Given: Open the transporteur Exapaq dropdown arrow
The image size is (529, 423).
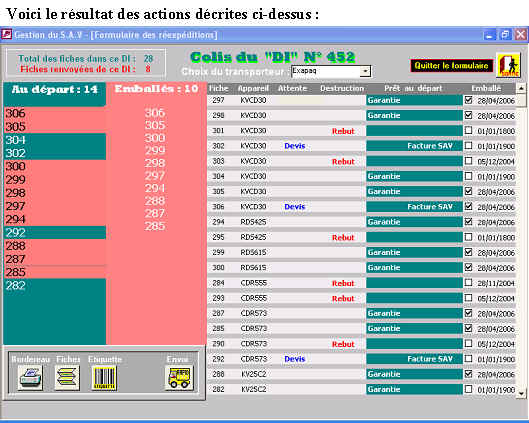Looking at the screenshot, I should (x=365, y=71).
